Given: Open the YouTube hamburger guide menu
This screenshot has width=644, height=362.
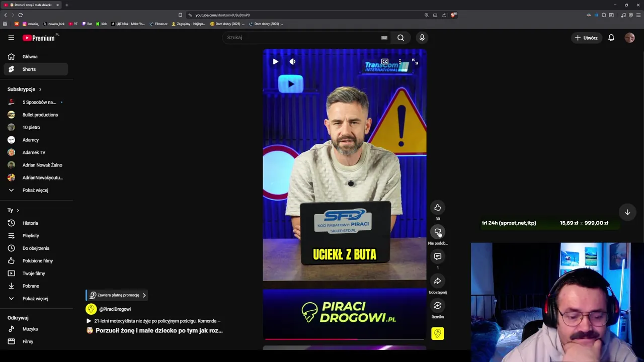Looking at the screenshot, I should [x=11, y=38].
